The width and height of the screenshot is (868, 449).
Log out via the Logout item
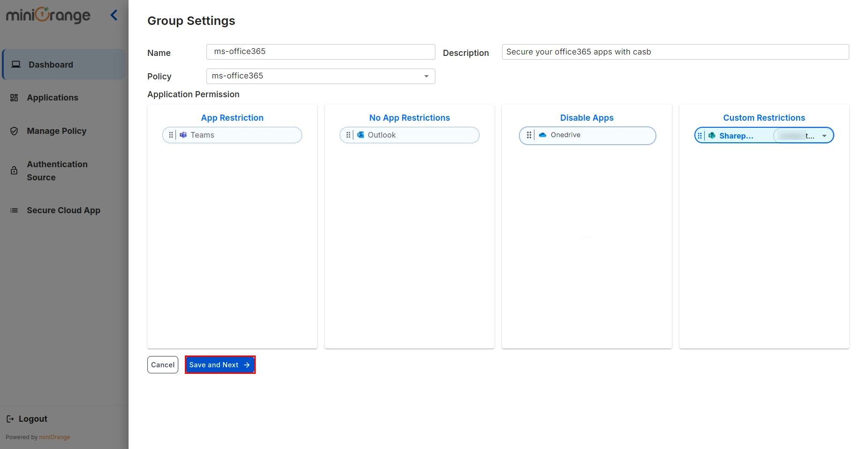tap(27, 419)
